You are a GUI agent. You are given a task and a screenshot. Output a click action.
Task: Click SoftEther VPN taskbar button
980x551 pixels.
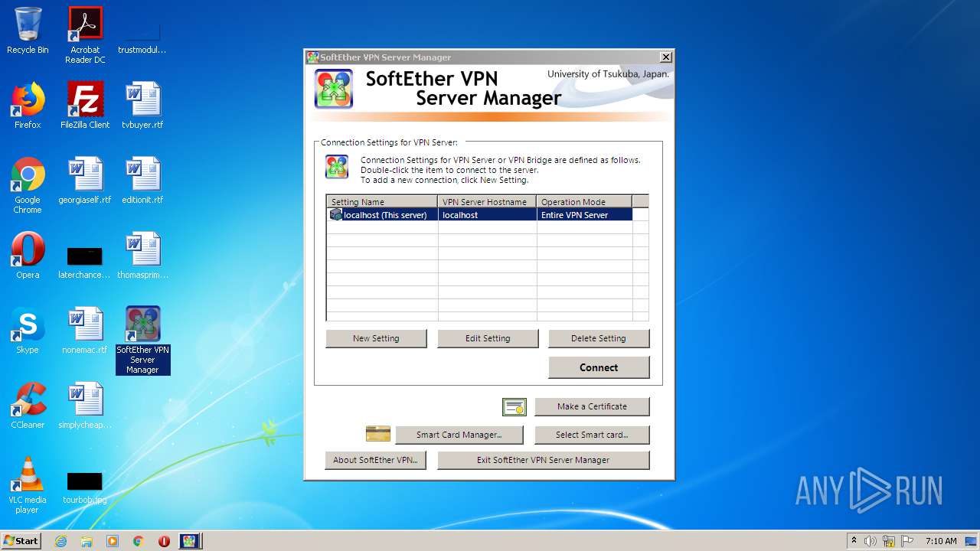(189, 541)
